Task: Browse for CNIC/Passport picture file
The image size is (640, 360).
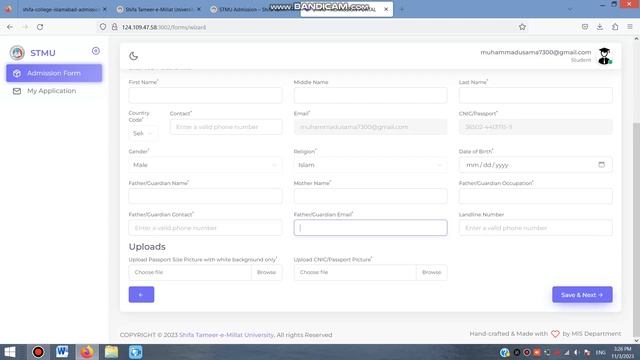Action: [x=431, y=272]
